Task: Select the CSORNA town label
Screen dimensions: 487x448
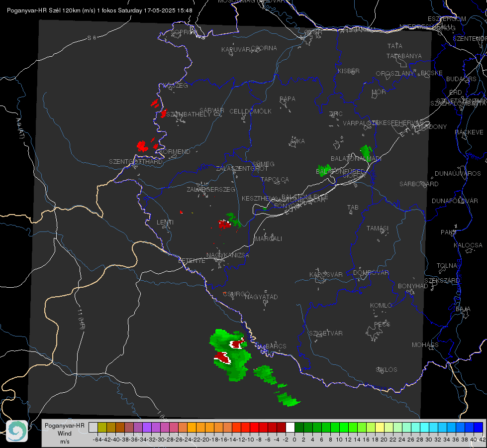Action: [x=264, y=48]
